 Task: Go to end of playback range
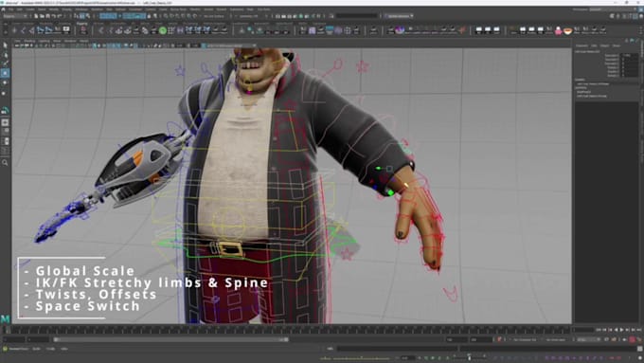[x=639, y=330]
